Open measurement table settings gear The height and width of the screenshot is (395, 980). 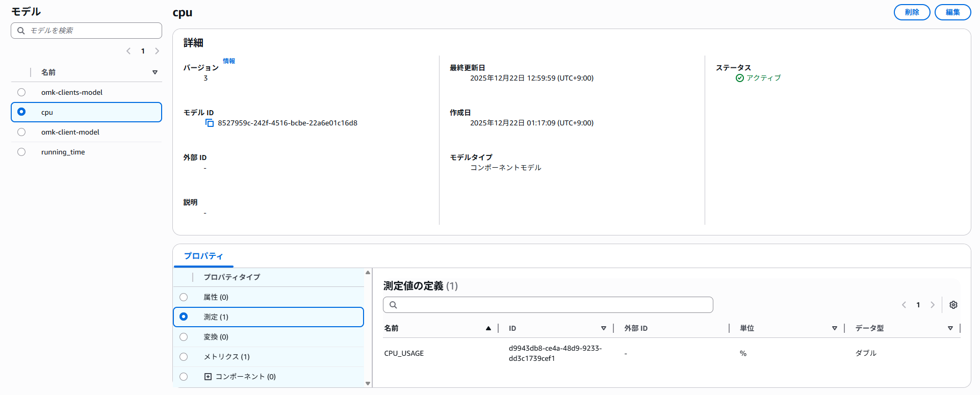[953, 305]
